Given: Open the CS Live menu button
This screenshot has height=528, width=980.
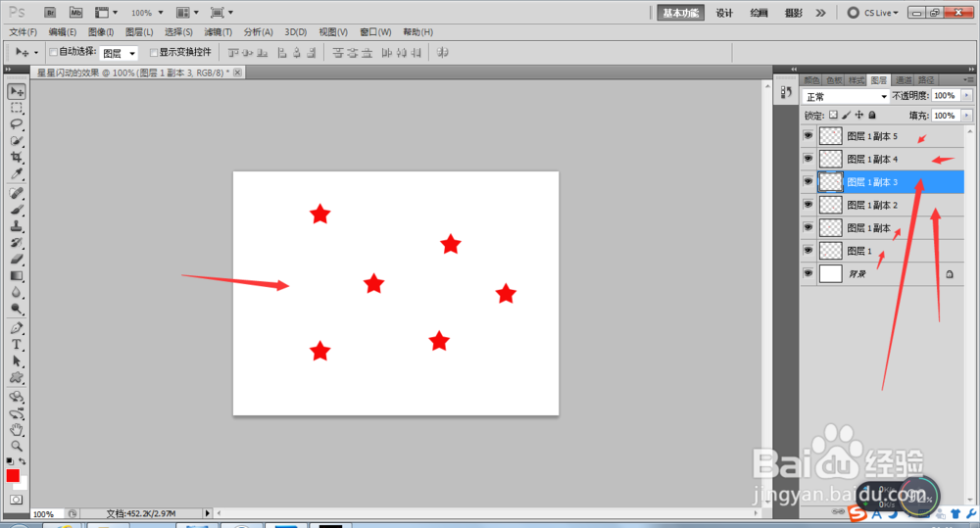Looking at the screenshot, I should pos(872,13).
